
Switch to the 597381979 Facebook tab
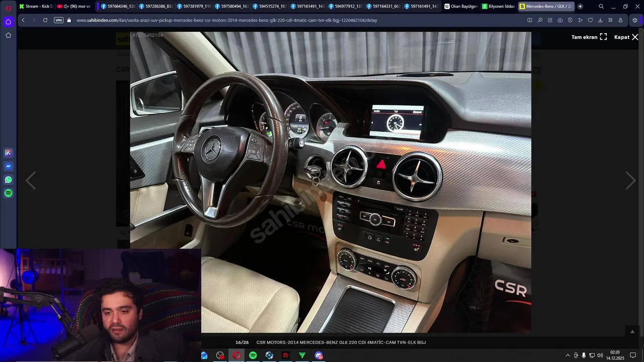[193, 7]
